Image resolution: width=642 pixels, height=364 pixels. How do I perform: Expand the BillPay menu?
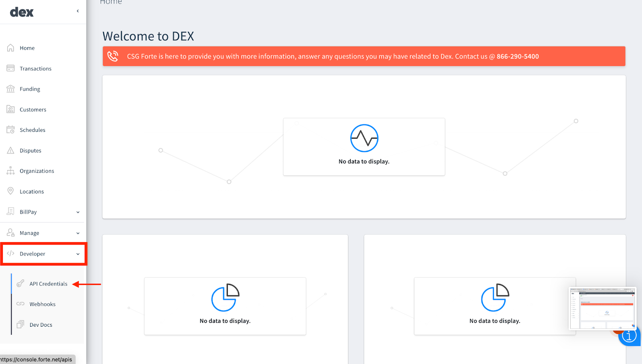(77, 212)
